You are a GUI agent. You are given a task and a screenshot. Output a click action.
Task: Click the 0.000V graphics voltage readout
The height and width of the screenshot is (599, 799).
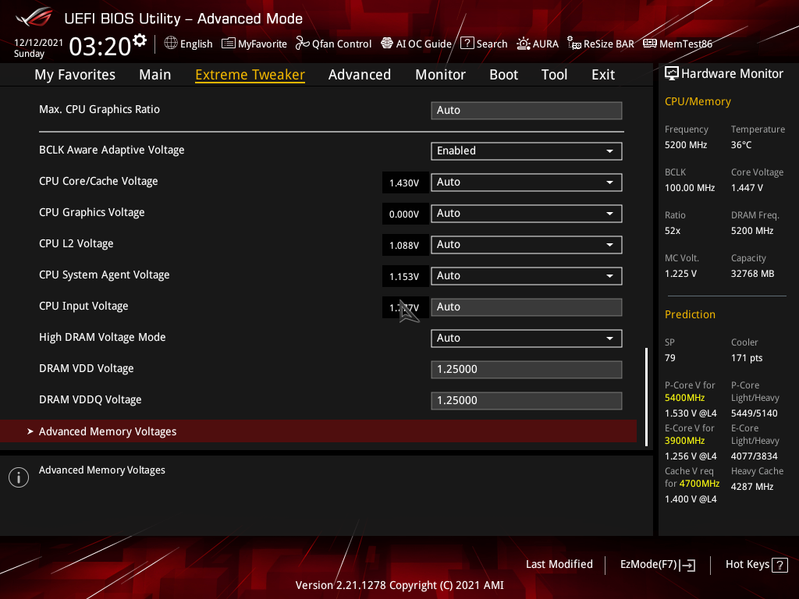tap(404, 214)
